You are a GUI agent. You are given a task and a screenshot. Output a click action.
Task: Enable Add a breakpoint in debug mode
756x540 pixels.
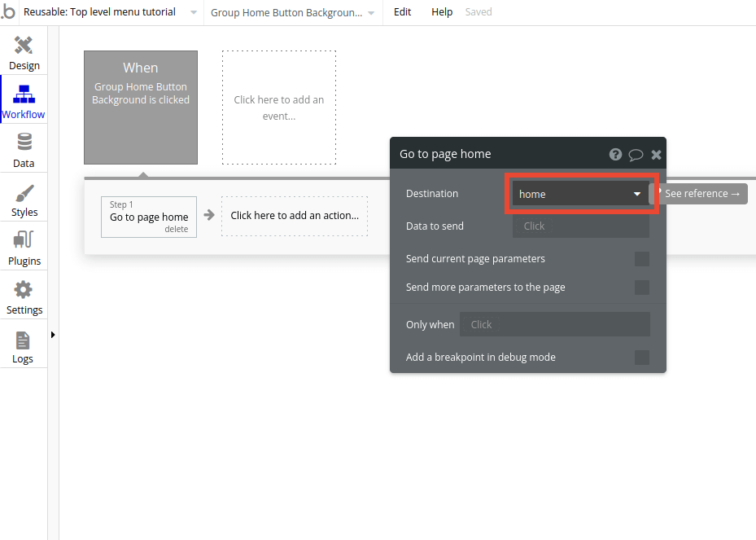click(x=642, y=357)
